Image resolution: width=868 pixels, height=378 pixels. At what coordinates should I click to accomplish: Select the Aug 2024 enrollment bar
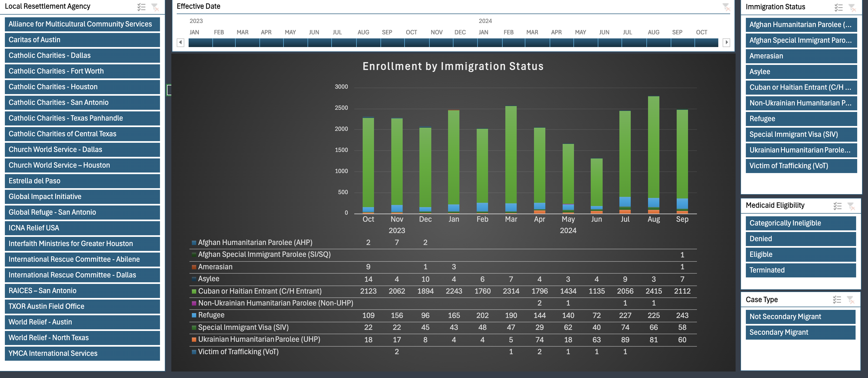click(x=653, y=155)
